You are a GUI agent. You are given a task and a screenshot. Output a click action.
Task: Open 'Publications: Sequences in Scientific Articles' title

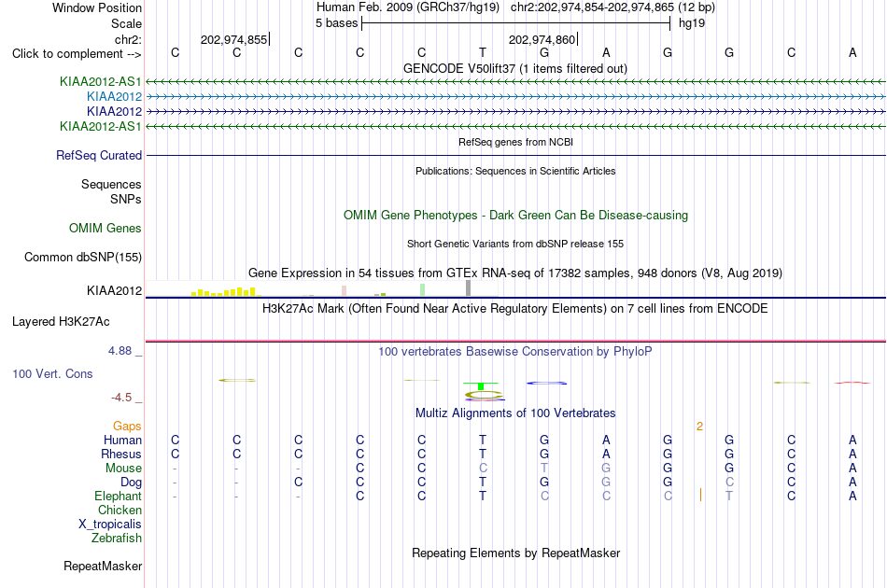tap(515, 171)
